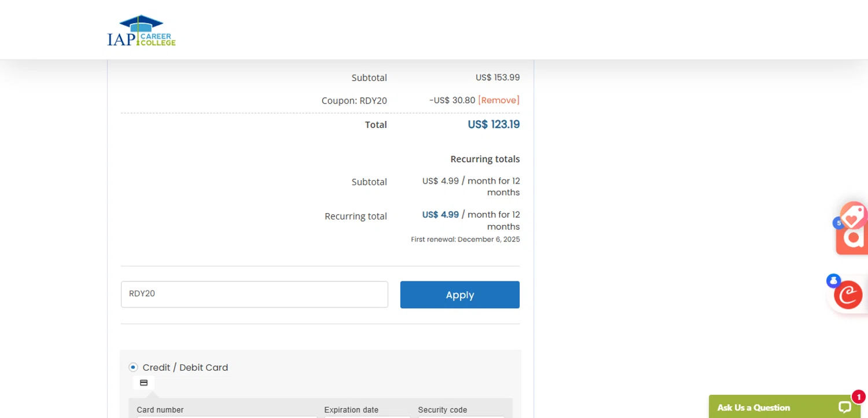Select the subtotal value US$ 153.99
Viewport: 868px width, 418px height.
pos(498,78)
